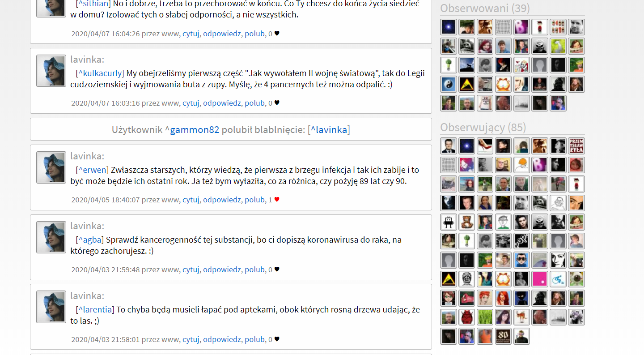Open the yin-yang avatar in Obserwowani

click(x=449, y=84)
